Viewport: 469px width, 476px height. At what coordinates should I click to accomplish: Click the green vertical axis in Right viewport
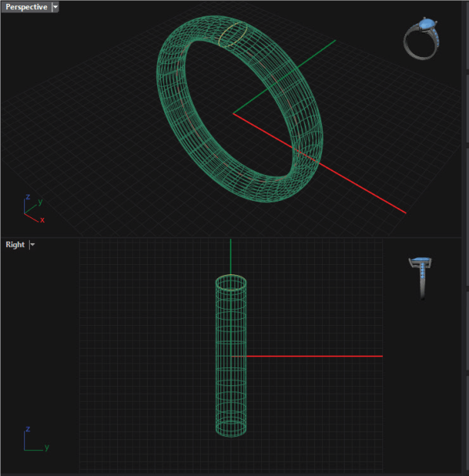tap(231, 256)
